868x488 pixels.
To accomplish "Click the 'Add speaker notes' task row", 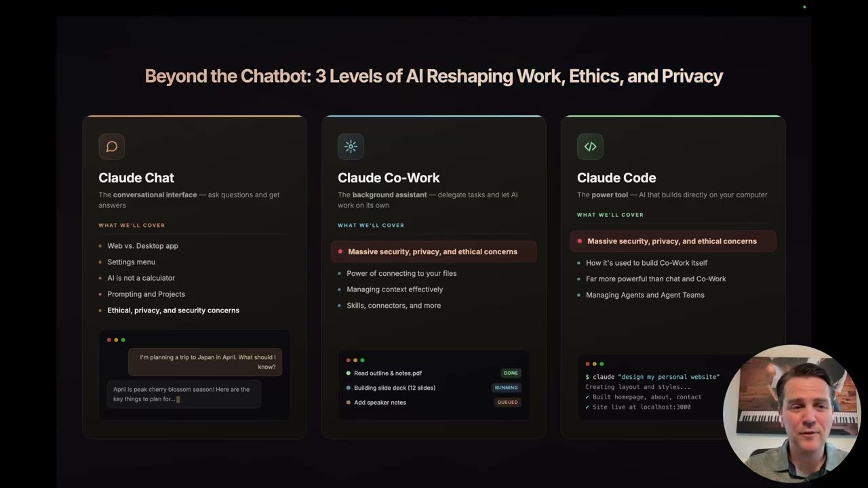I will coord(433,403).
